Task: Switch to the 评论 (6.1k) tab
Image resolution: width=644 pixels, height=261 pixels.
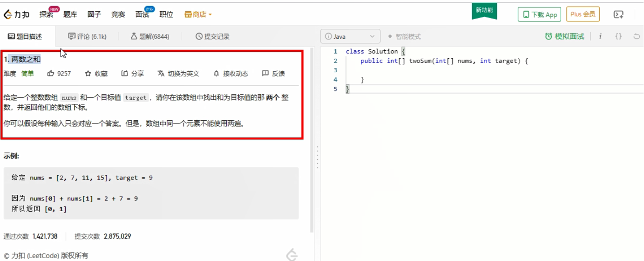Action: click(x=87, y=36)
